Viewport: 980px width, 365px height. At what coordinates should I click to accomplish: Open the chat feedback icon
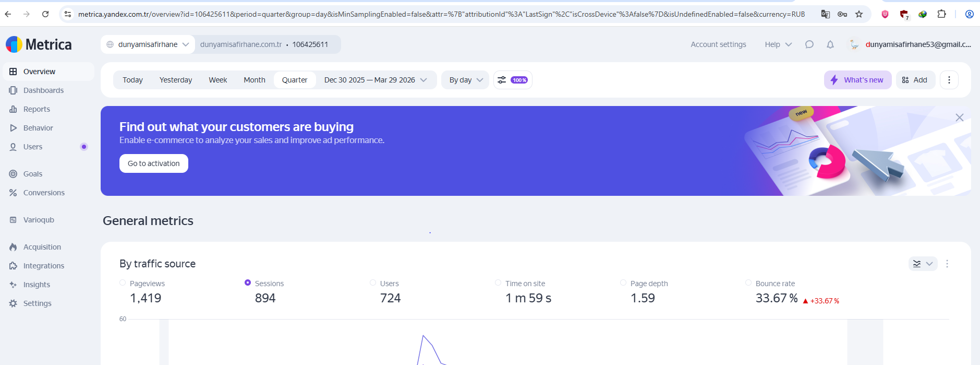click(809, 44)
